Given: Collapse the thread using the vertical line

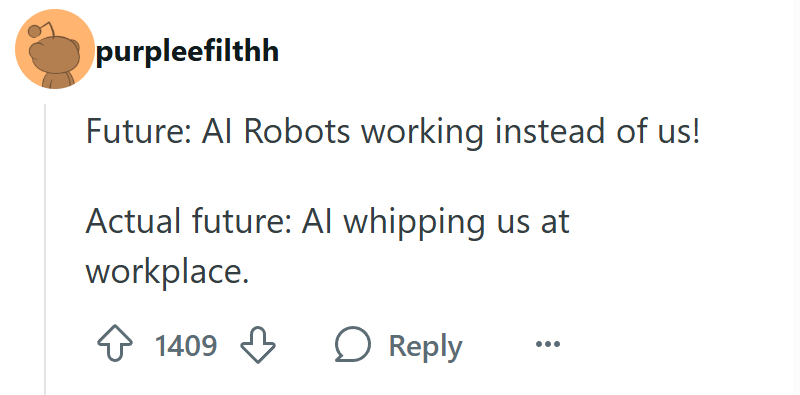Looking at the screenshot, I should click(x=45, y=250).
